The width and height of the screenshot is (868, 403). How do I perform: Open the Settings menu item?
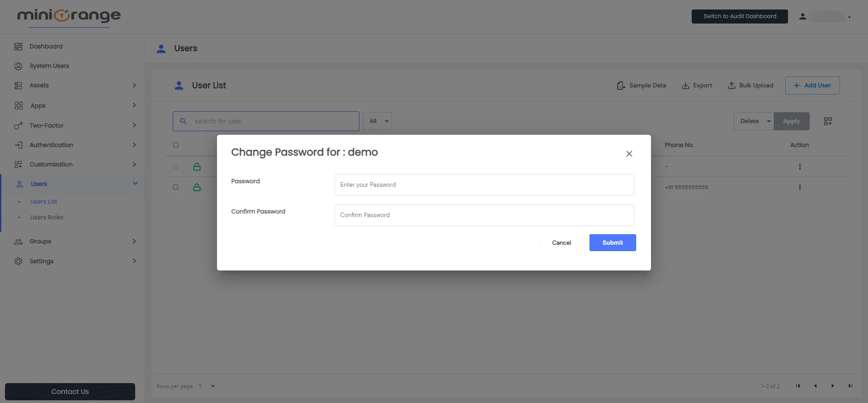click(x=41, y=261)
